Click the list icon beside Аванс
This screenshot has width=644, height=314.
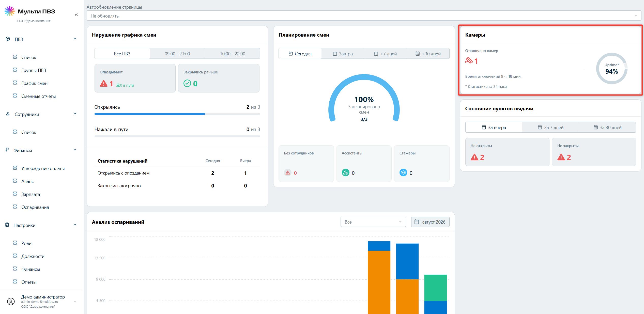pos(15,181)
